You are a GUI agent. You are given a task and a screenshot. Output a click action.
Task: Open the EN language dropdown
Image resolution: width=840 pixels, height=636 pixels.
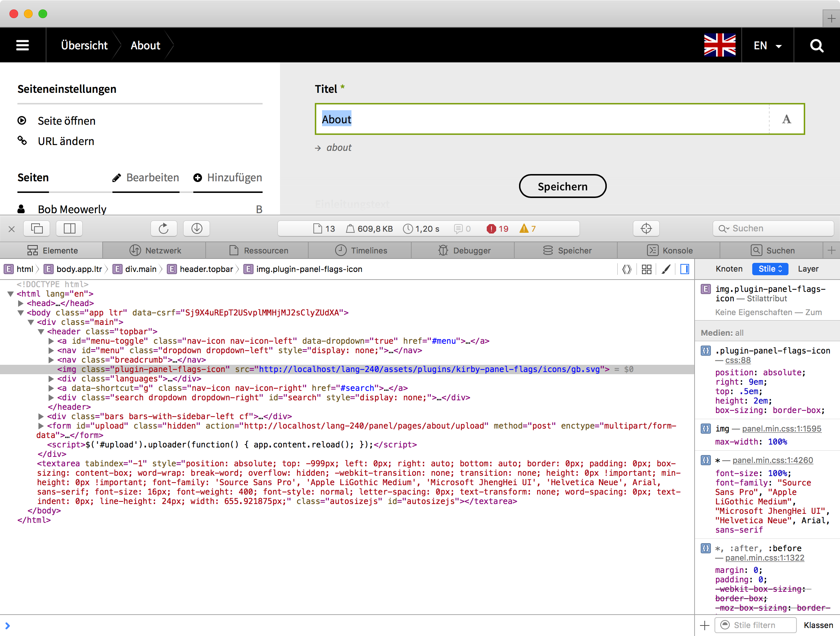[x=767, y=46]
